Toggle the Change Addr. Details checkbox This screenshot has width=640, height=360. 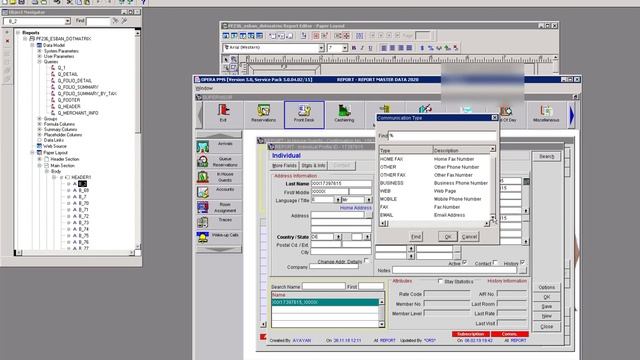366,260
